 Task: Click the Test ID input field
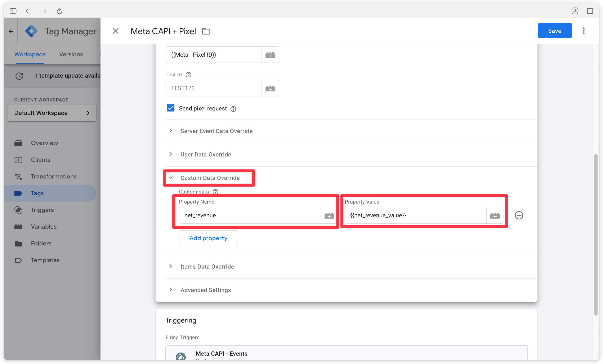pos(214,88)
